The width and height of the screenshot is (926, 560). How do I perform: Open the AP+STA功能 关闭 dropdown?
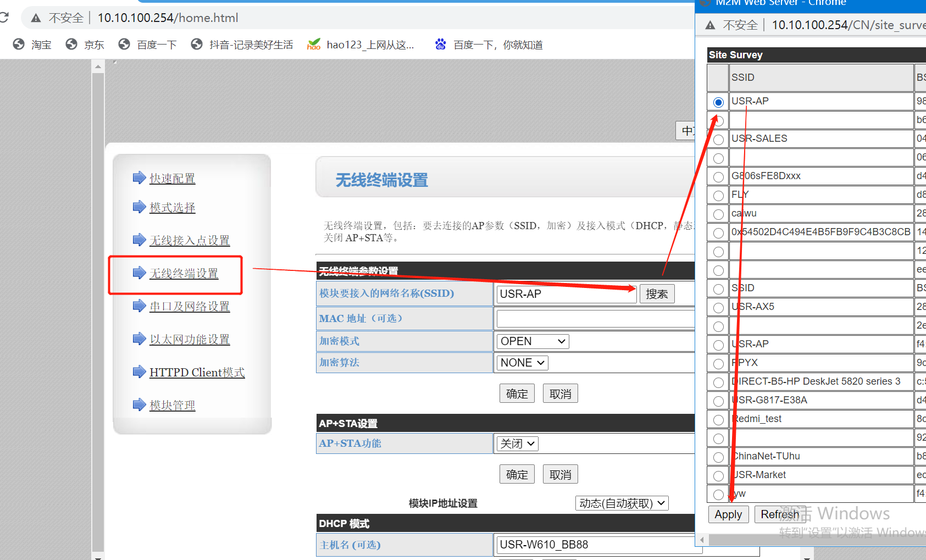[517, 443]
